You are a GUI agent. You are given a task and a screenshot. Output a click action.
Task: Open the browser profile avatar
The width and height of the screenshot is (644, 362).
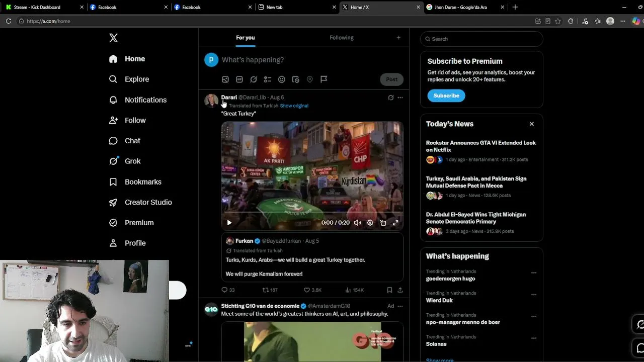point(610,21)
